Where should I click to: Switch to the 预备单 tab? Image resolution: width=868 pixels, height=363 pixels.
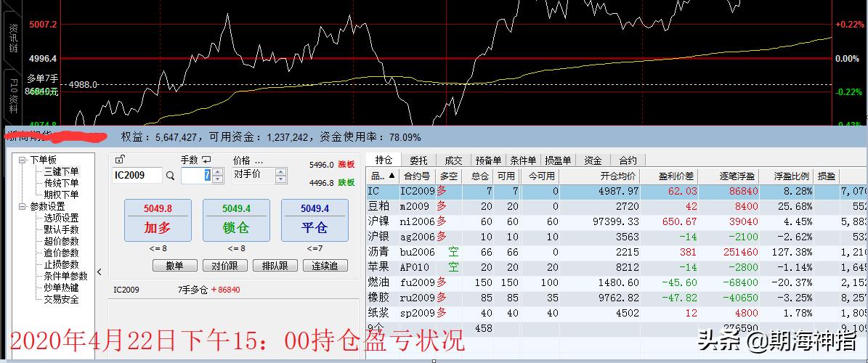point(489,160)
